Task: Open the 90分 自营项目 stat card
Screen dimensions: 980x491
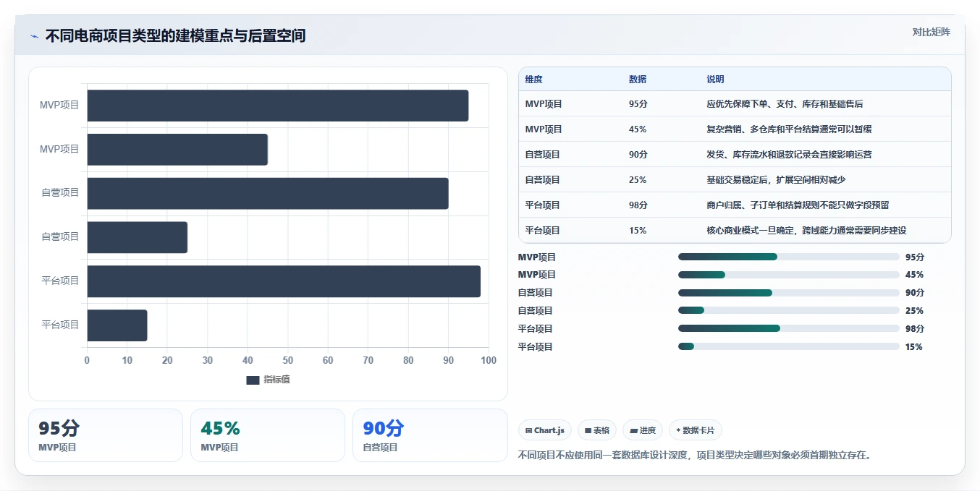Action: tap(430, 435)
